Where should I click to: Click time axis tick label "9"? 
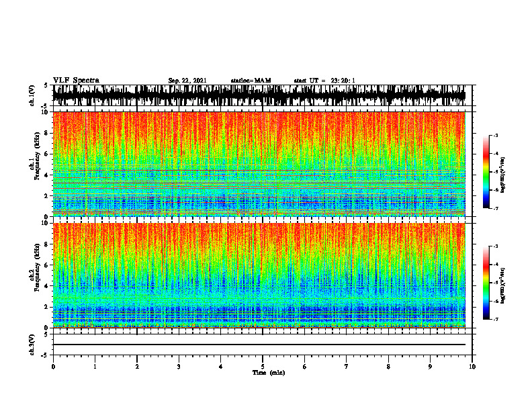430,367
